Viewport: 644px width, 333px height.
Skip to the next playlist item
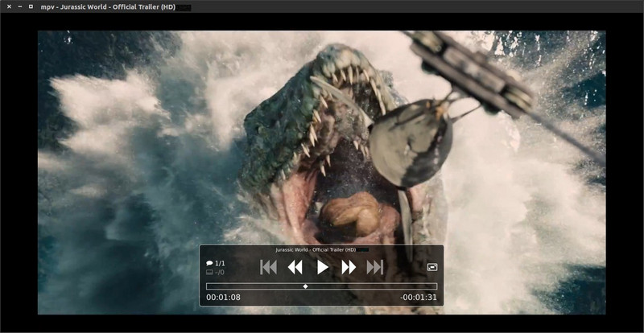(375, 267)
